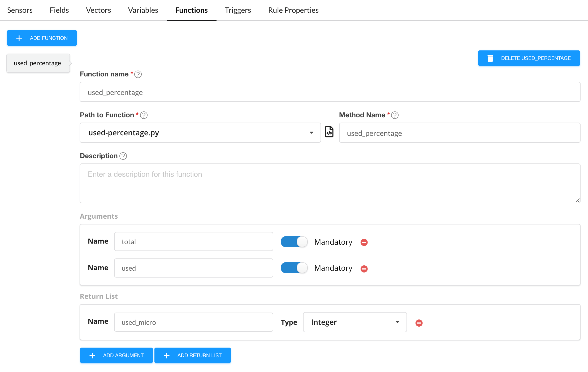Remove the 'used' argument with red minus icon
This screenshot has width=588, height=372.
(x=364, y=269)
